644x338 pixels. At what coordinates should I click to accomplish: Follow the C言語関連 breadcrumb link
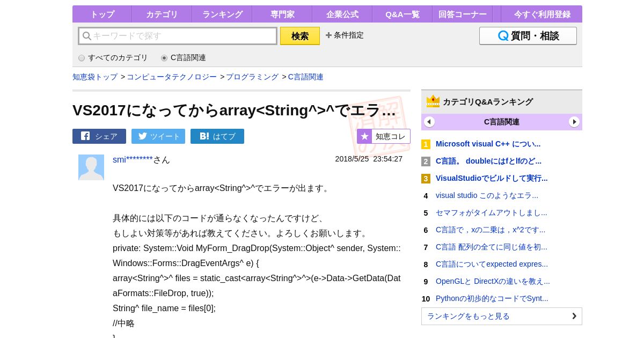(x=306, y=77)
